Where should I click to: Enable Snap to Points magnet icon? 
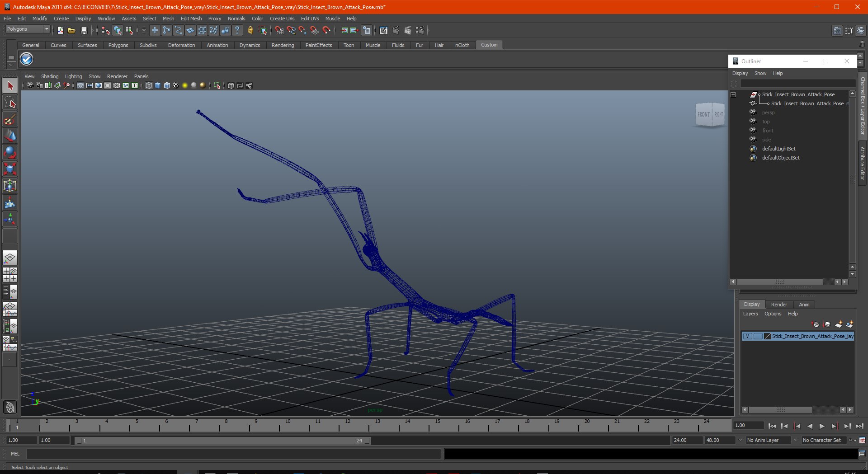(302, 30)
